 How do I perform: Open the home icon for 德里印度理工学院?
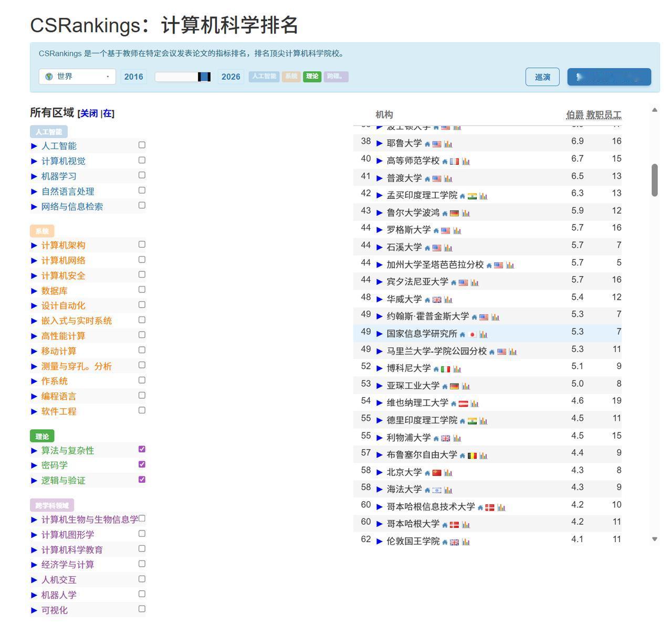(463, 421)
